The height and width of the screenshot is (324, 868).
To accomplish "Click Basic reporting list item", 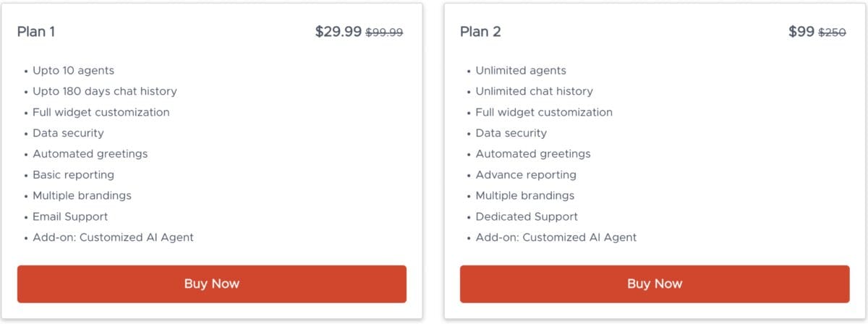I will pyautogui.click(x=73, y=175).
